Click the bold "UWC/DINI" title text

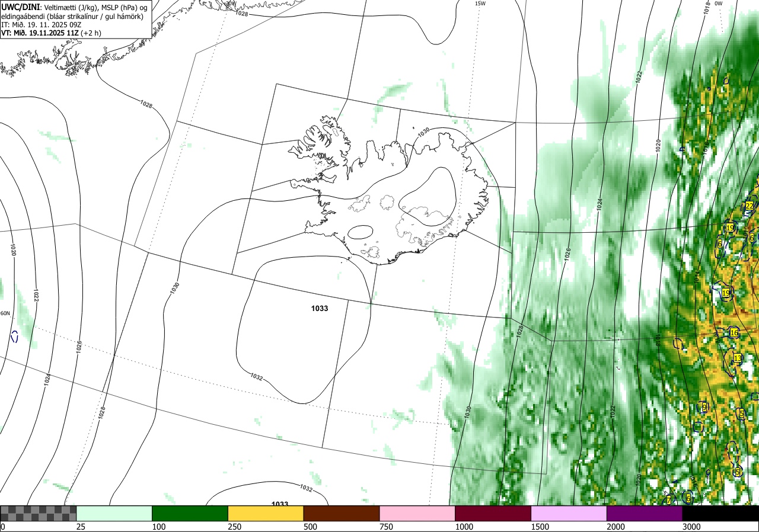pyautogui.click(x=20, y=6)
